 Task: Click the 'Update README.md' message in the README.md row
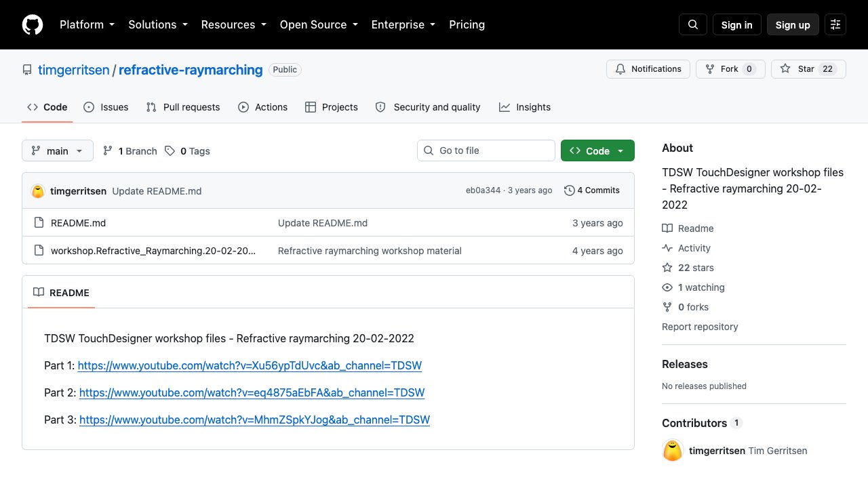(323, 223)
